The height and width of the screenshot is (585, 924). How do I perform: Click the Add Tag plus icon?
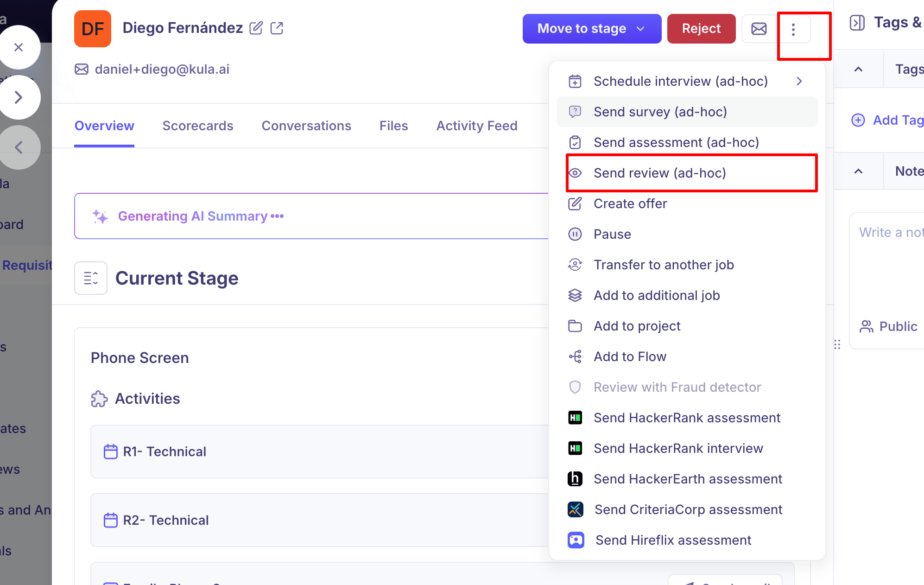[x=858, y=120]
